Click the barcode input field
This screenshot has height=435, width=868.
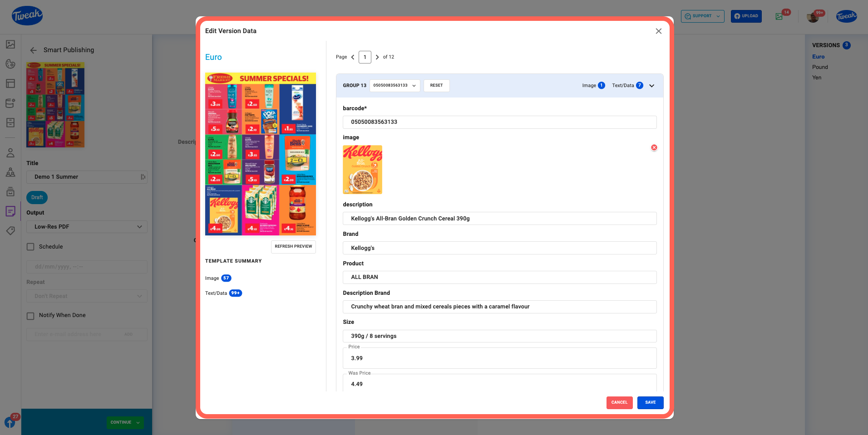click(499, 122)
